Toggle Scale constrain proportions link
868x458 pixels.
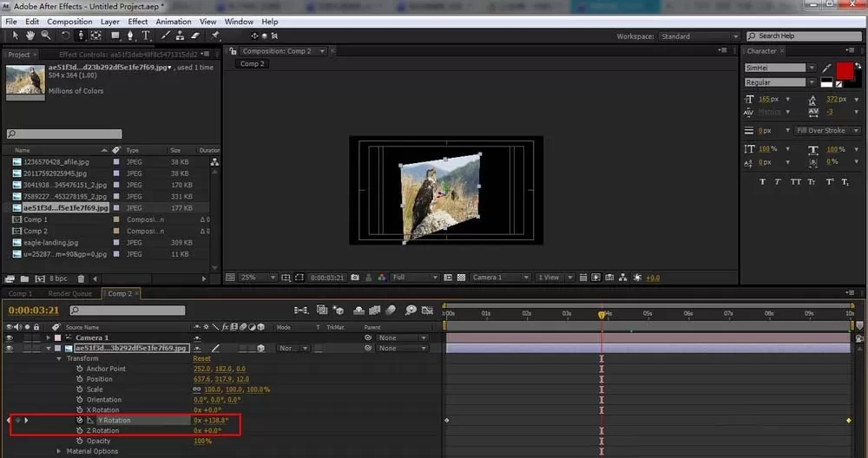coord(197,389)
